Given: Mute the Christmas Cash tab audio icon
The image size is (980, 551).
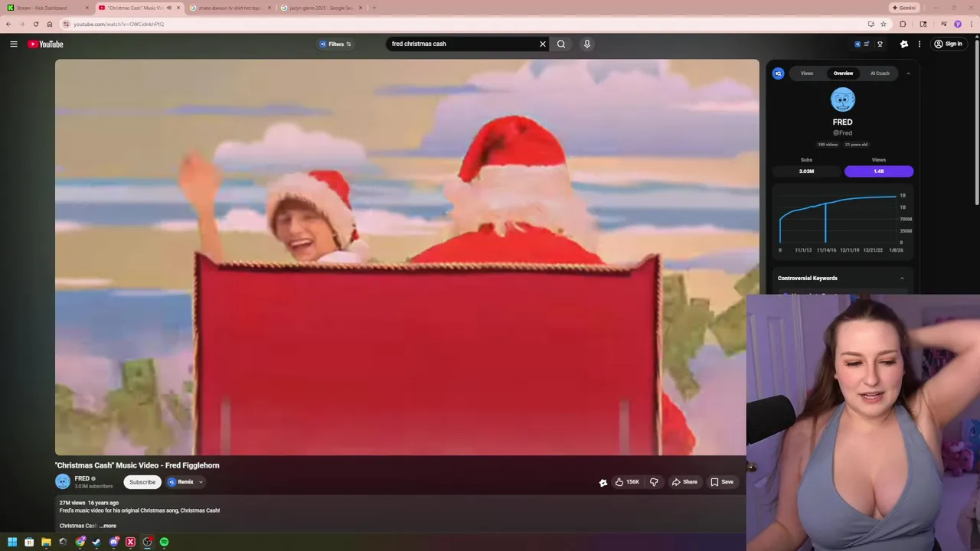Looking at the screenshot, I should (169, 8).
